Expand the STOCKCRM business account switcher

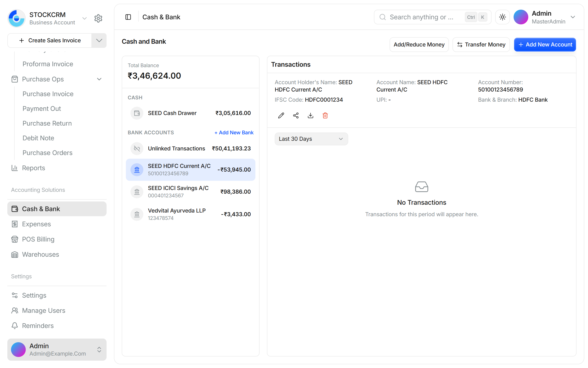click(x=84, y=18)
